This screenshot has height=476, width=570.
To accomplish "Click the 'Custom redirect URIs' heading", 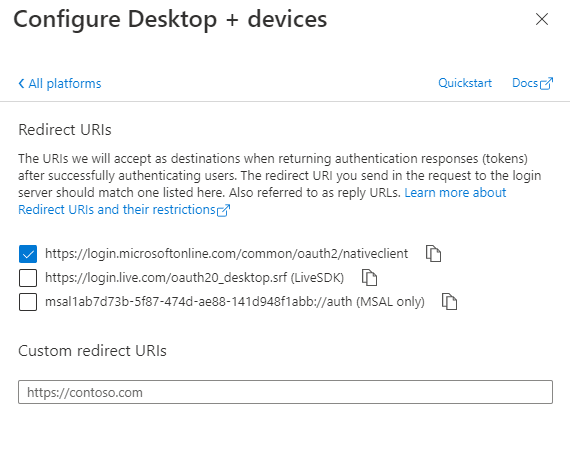I will [92, 351].
